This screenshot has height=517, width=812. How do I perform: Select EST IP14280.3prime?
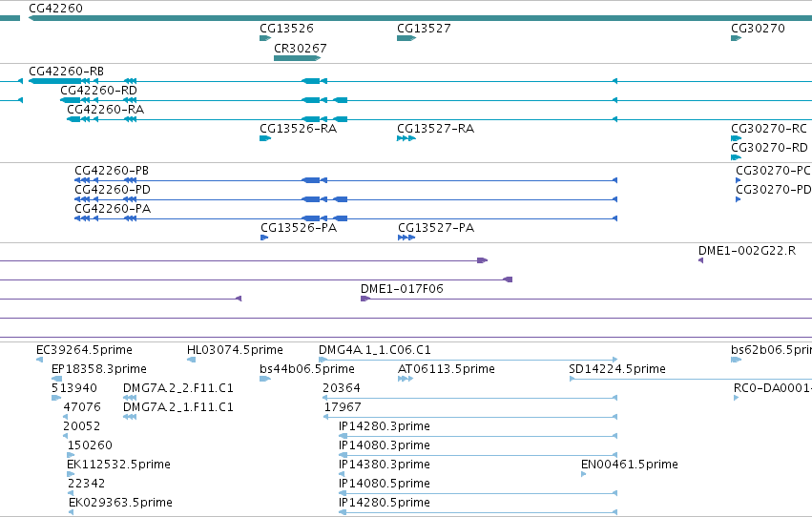point(478,436)
